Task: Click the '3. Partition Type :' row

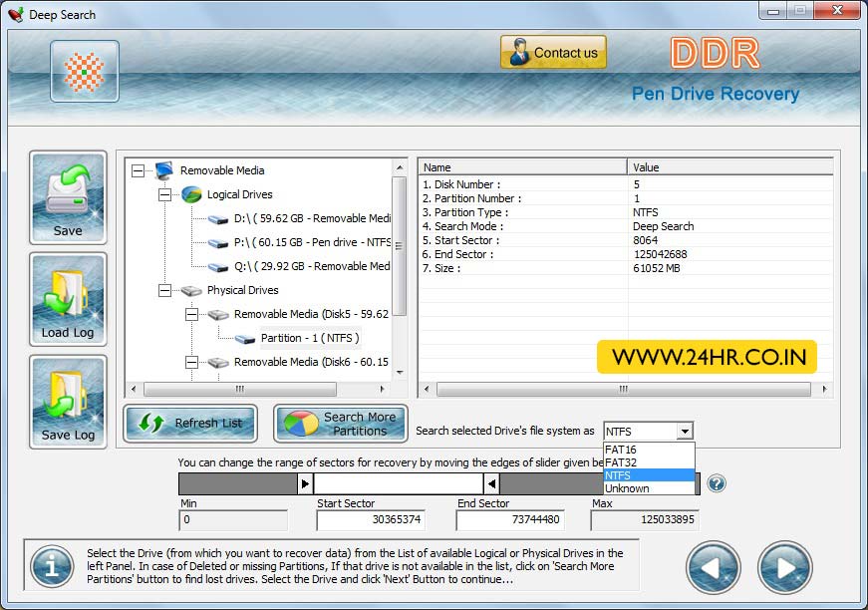Action: 626,212
